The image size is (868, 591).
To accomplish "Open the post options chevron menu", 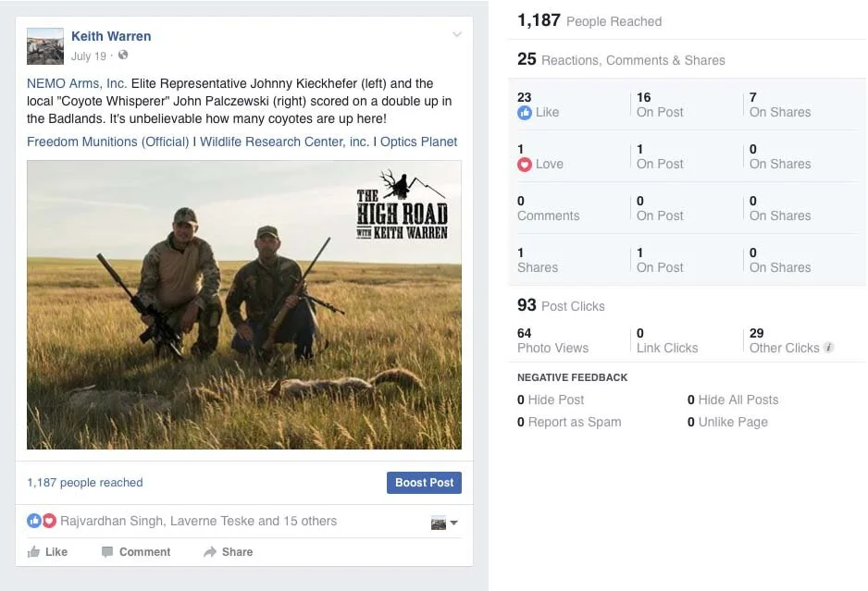I will (457, 34).
